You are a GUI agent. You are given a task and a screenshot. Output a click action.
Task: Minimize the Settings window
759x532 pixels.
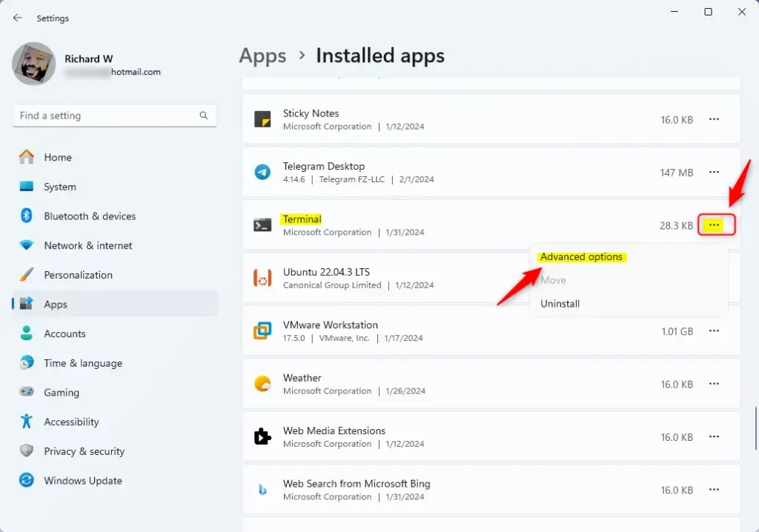coord(675,12)
